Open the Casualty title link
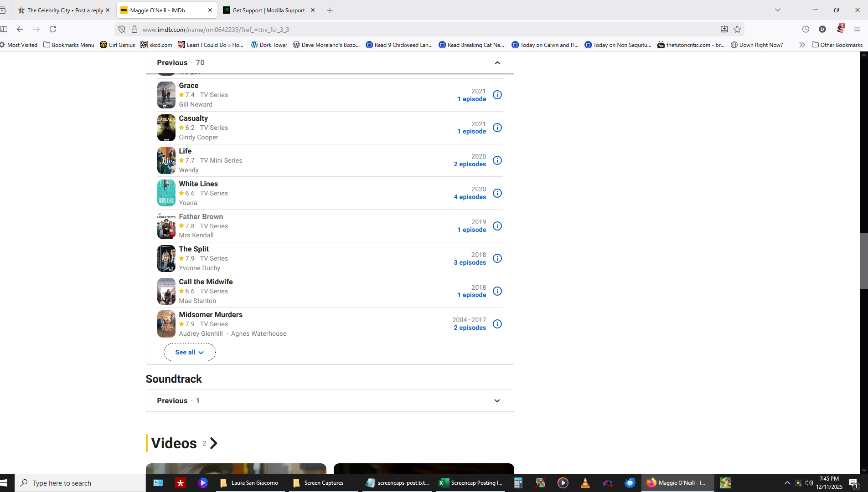Screen dimensions: 868x492 click(x=193, y=118)
